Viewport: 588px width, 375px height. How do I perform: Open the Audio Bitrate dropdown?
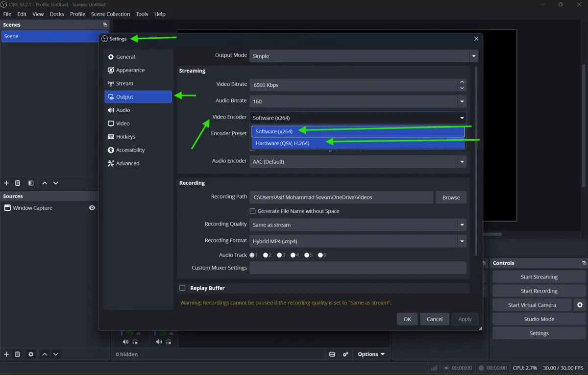pyautogui.click(x=358, y=101)
